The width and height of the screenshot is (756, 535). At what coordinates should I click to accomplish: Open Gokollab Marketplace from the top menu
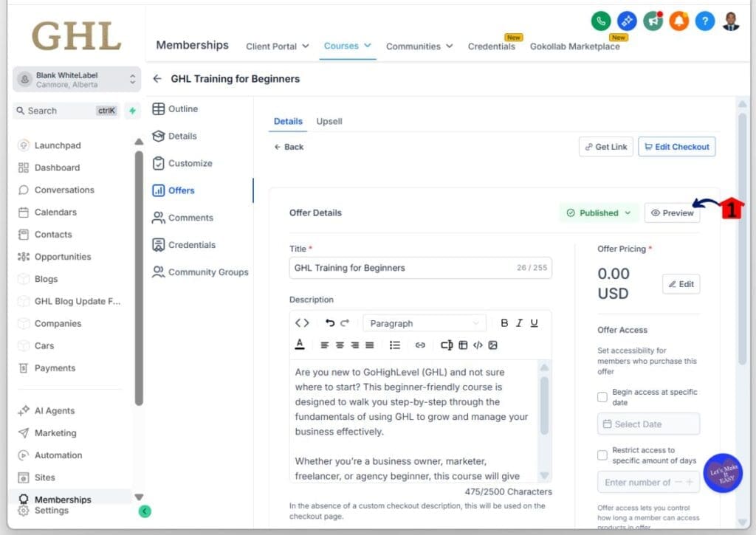point(575,46)
